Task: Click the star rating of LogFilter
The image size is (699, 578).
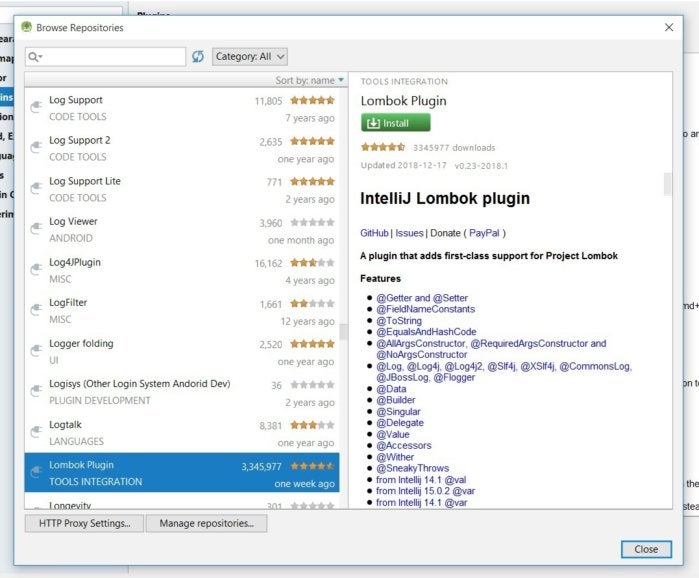Action: [312, 303]
